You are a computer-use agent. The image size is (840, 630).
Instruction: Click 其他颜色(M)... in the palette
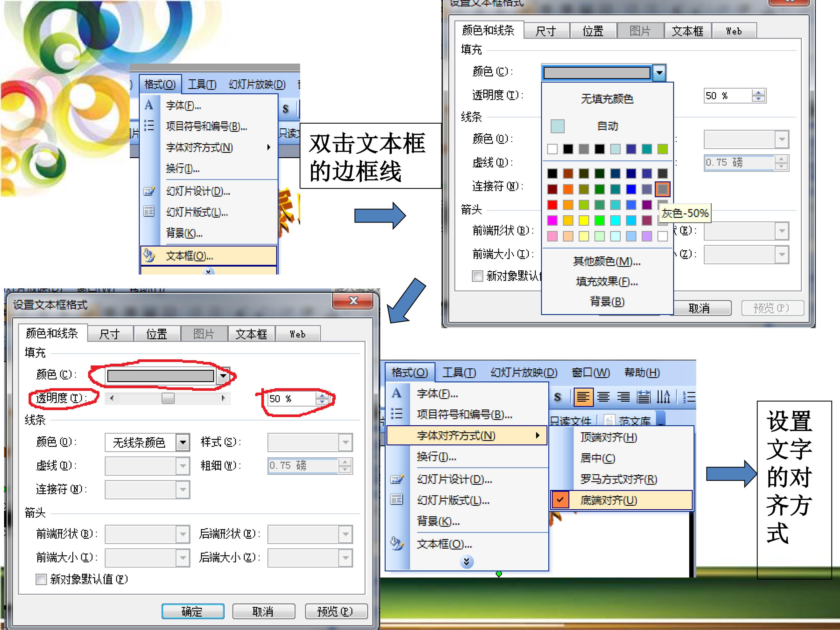[x=607, y=261]
